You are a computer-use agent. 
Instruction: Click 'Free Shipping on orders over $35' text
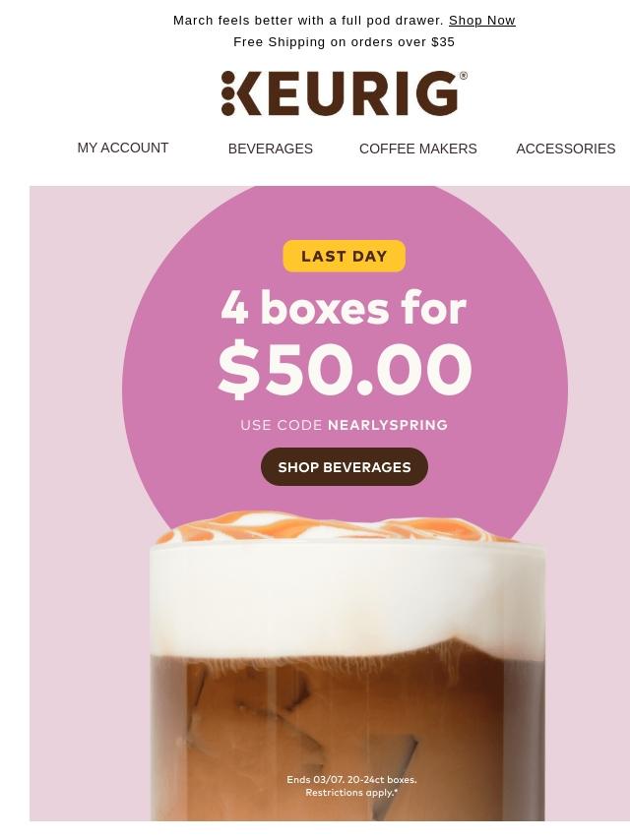tap(345, 41)
